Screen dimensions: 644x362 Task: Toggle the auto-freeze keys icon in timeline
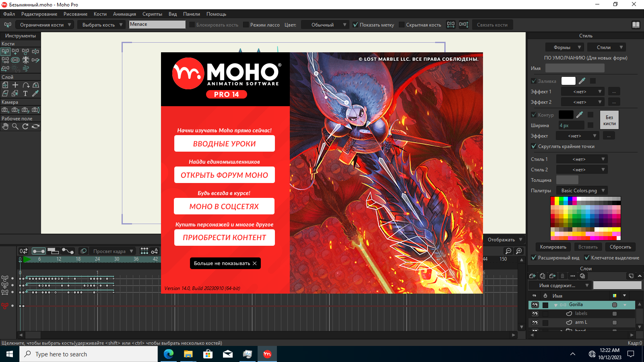[155, 251]
